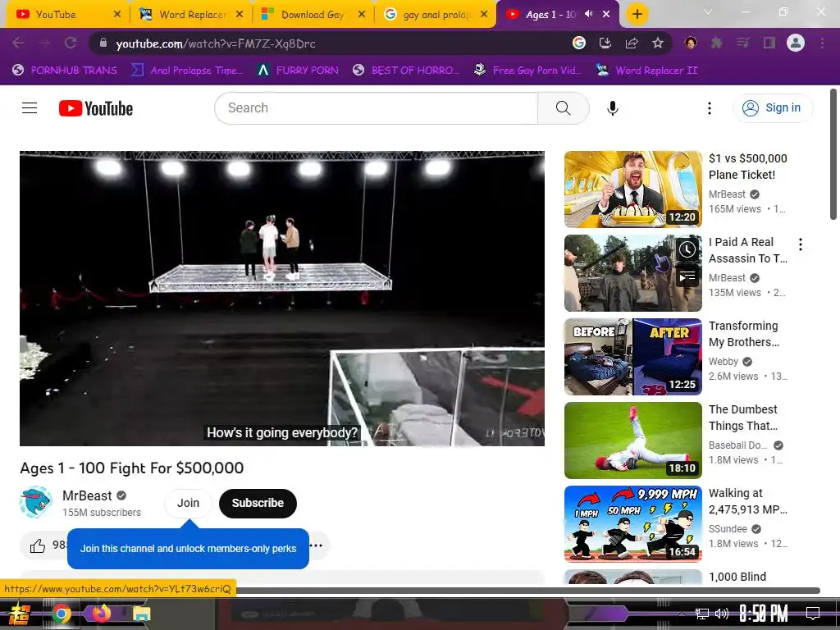Open the MrBeast channel name link
Viewport: 840px width, 630px height.
click(x=87, y=495)
